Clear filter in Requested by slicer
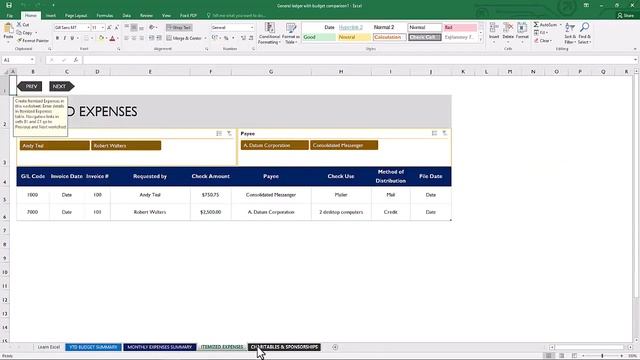Screen dimensions: 640x360 pyautogui.click(x=229, y=133)
